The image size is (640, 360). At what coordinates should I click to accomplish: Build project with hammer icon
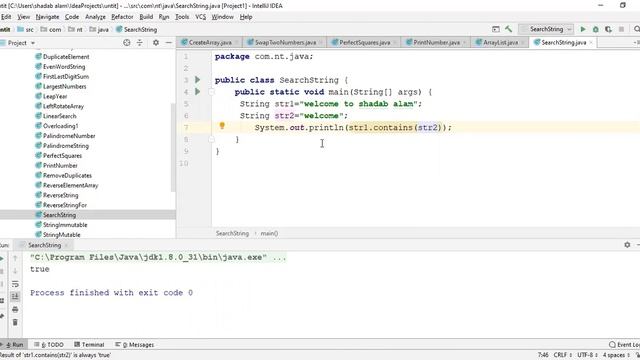(x=509, y=29)
